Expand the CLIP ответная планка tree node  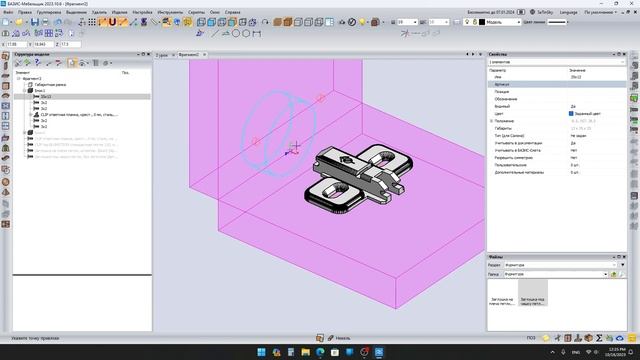(x=31, y=115)
